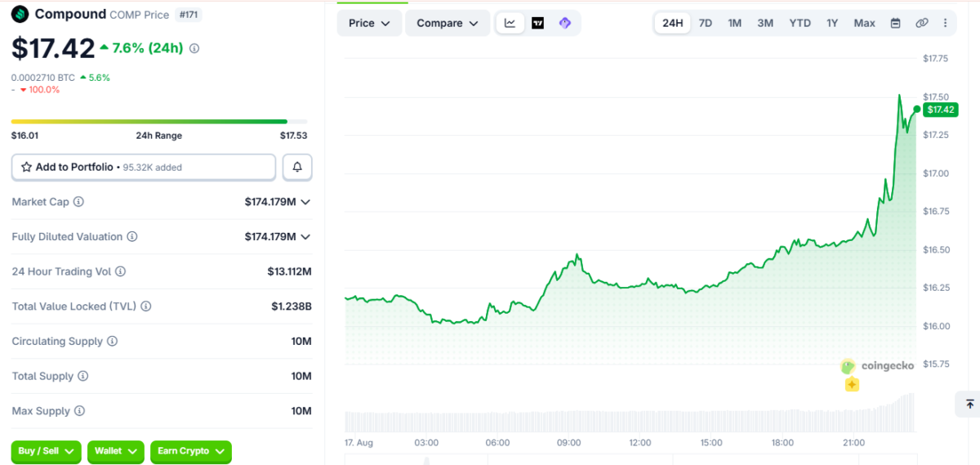Screen dimensions: 980x465
Task: Click the $17.75 y-axis label
Action: (935, 59)
